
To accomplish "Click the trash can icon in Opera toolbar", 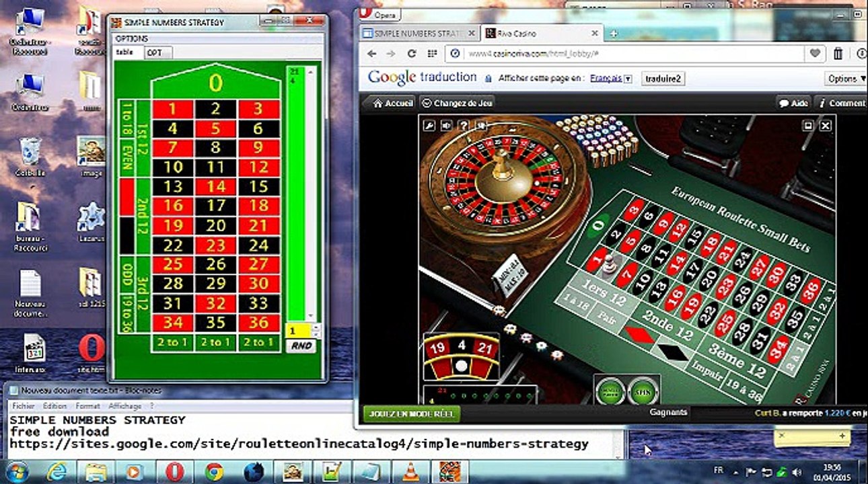I will coord(838,54).
